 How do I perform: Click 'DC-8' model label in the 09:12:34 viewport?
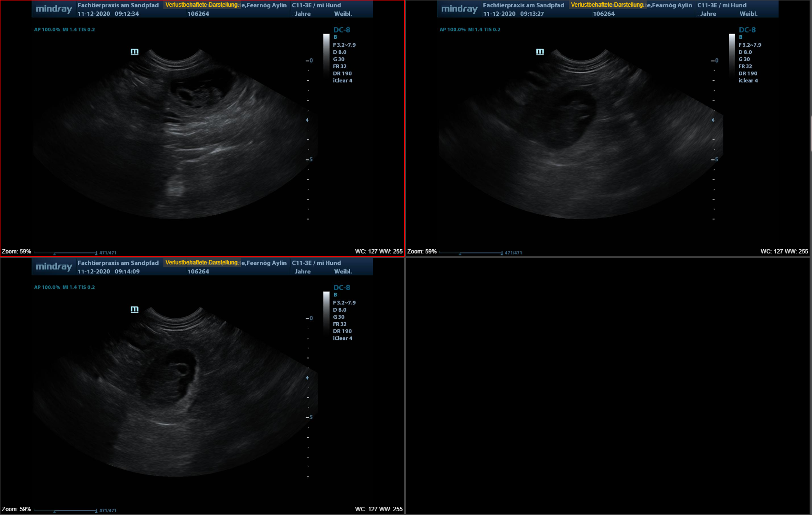(342, 30)
